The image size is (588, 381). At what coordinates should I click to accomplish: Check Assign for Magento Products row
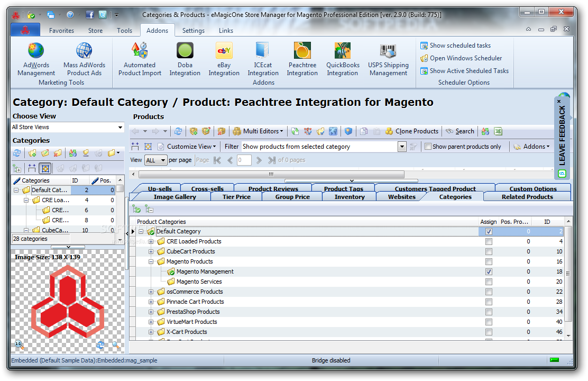point(489,261)
